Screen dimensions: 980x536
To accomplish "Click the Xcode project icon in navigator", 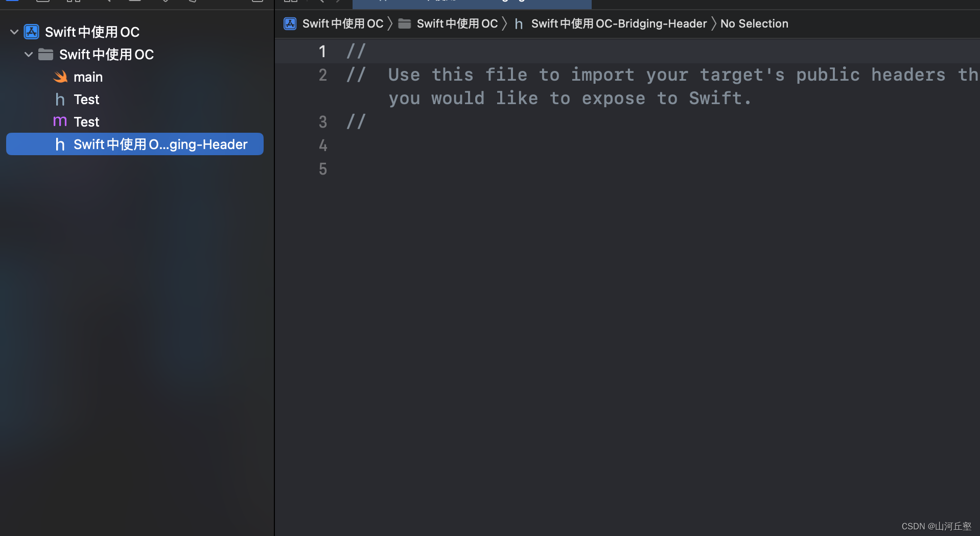I will (32, 32).
